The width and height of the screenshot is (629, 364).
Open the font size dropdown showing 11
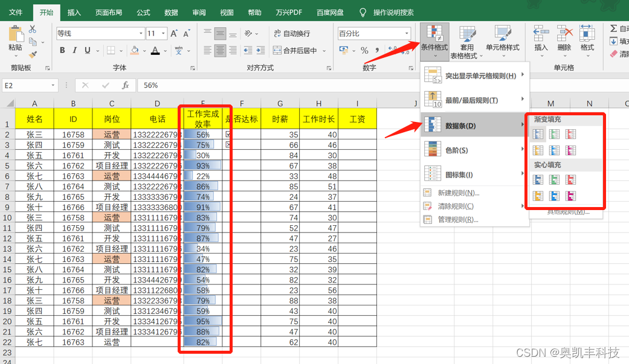[x=163, y=33]
